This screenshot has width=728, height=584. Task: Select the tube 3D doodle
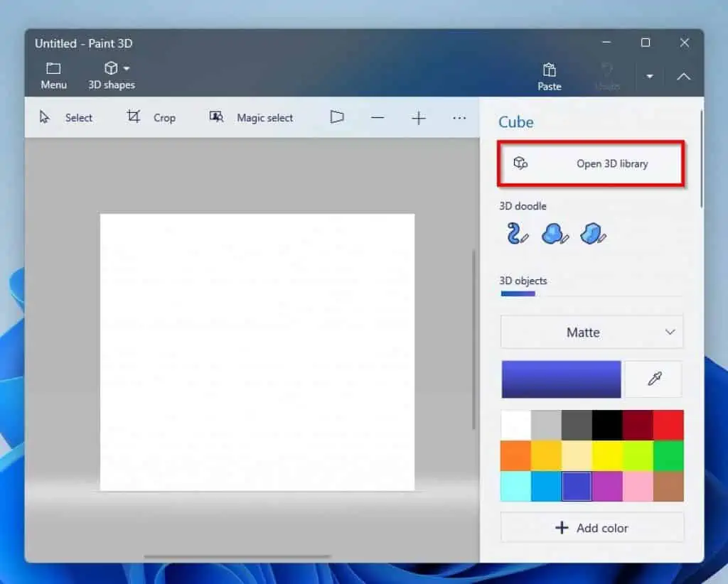tap(515, 233)
